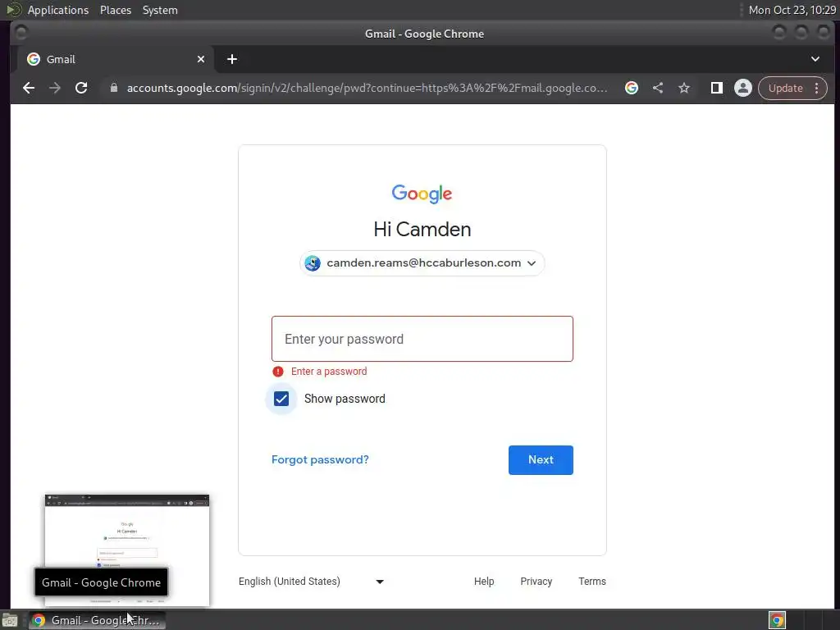Open a new tab with the plus button

(232, 59)
